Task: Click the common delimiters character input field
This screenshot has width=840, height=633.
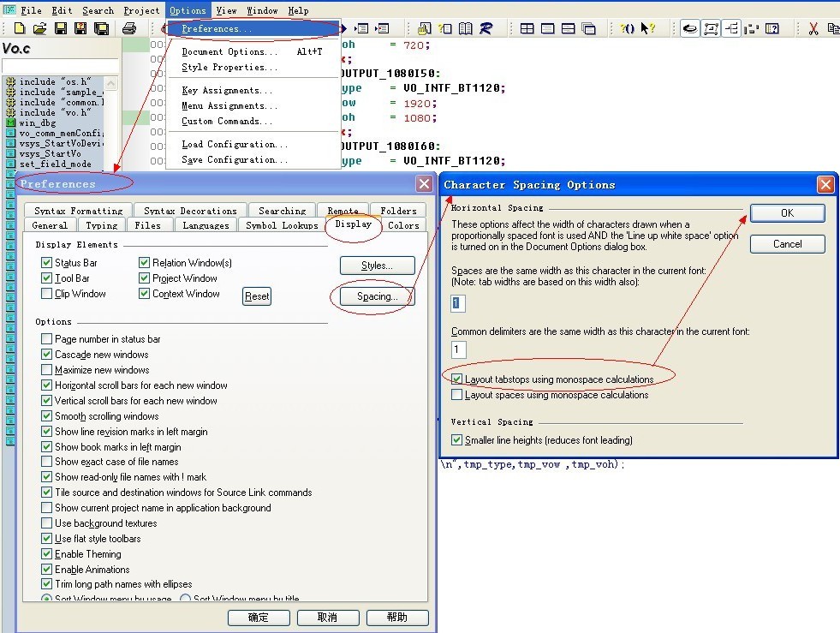Action: click(458, 349)
